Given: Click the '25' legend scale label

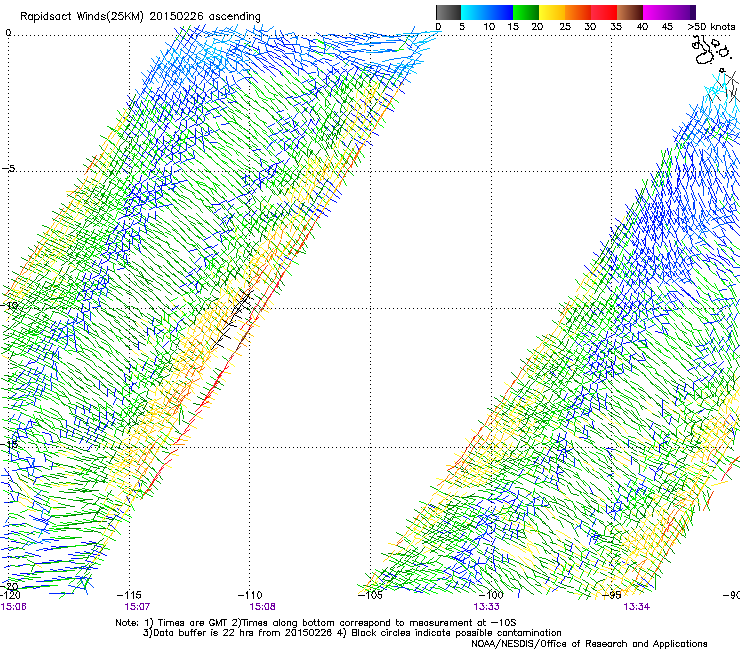Looking at the screenshot, I should pos(565,27).
